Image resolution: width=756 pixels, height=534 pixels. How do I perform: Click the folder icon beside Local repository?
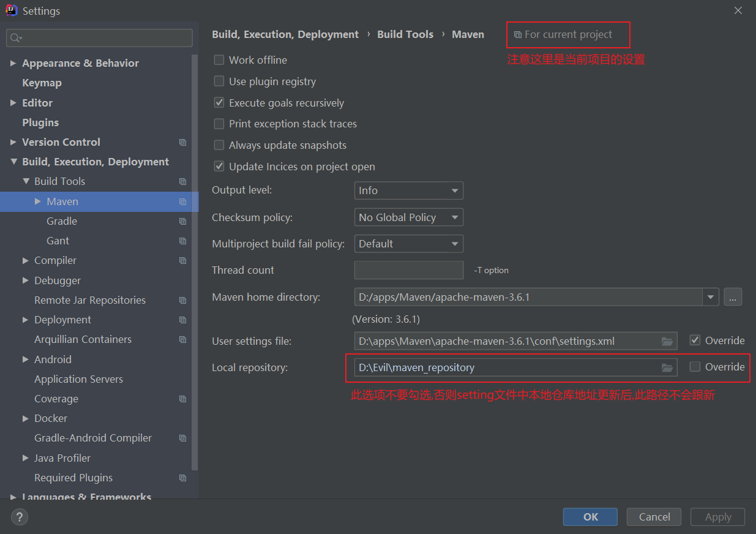tap(667, 367)
